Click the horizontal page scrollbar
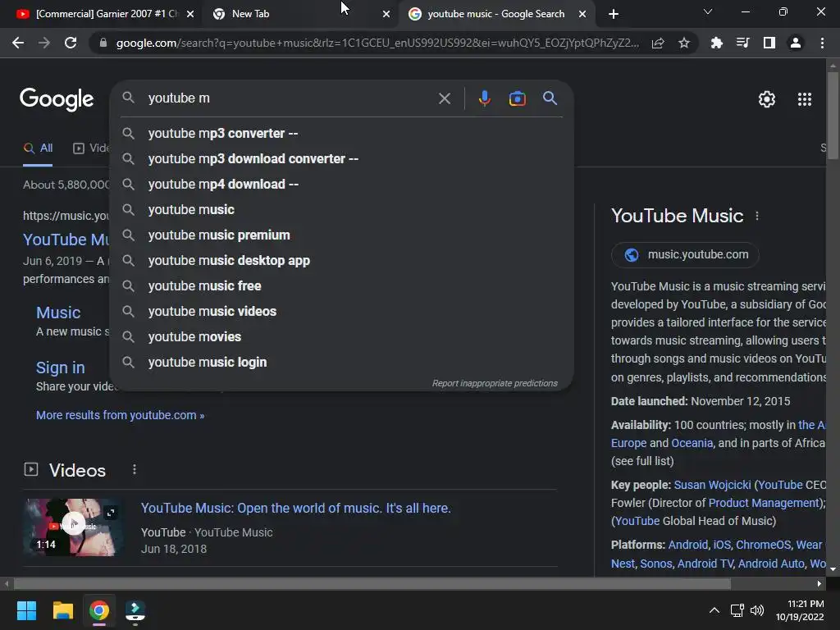 372,583
